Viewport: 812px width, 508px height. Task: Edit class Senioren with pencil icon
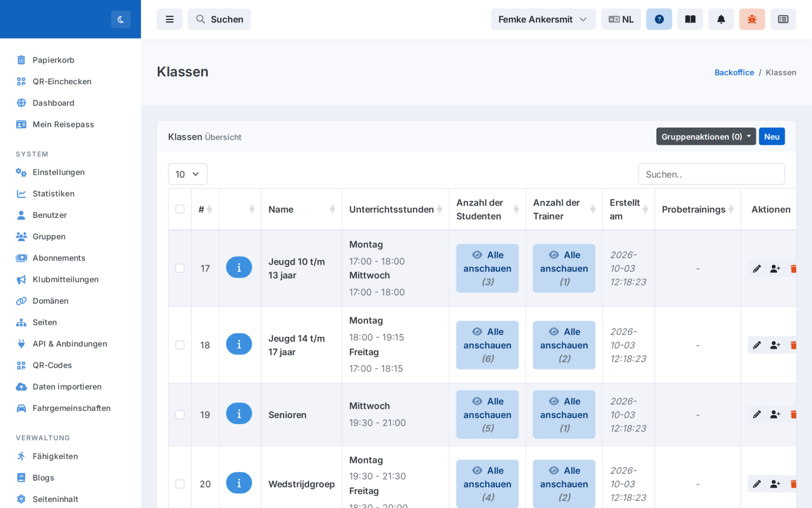pyautogui.click(x=757, y=415)
